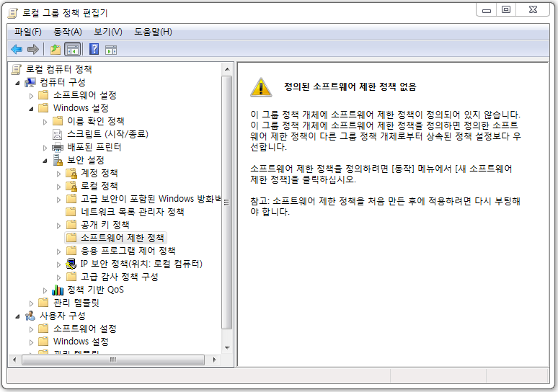Viewport: 558px width, 392px height.
Task: Expand the 계정 정책 node
Action: click(x=58, y=174)
